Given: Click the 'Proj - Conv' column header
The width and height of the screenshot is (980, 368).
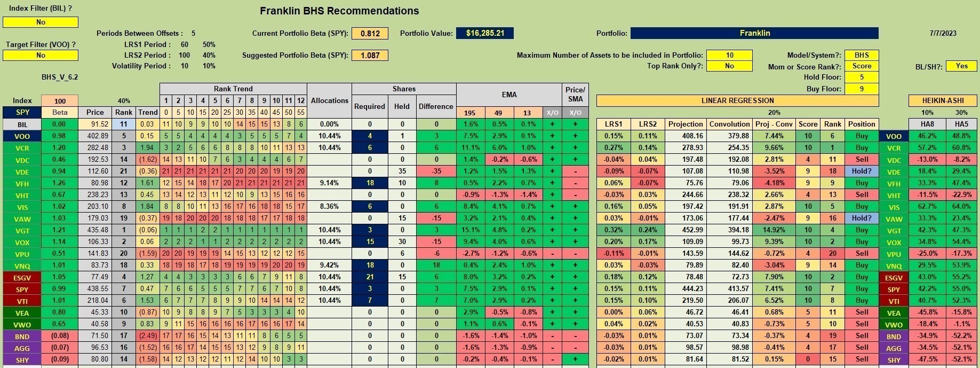Looking at the screenshot, I should 774,124.
